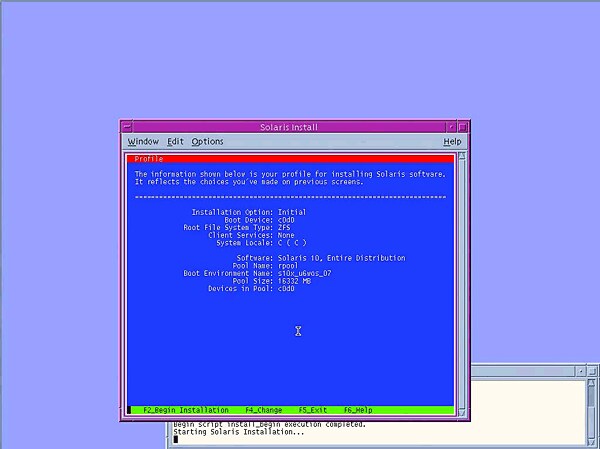600x449 pixels.
Task: Click 'Boot Device: c0d0' line
Action: pos(259,220)
